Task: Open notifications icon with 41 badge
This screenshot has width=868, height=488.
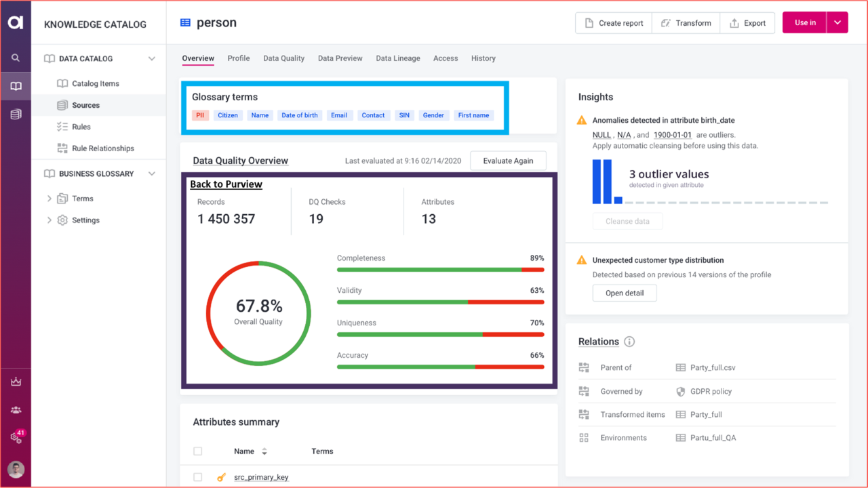Action: coord(17,436)
